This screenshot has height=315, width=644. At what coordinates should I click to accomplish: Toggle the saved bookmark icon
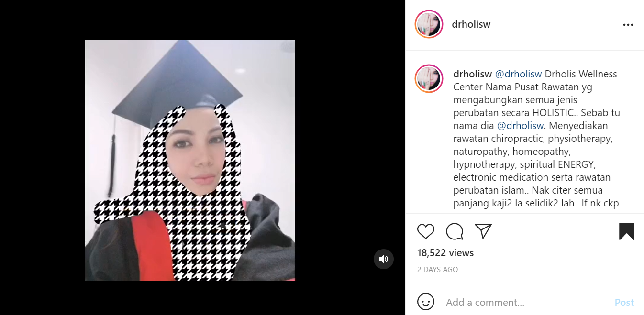tap(627, 231)
